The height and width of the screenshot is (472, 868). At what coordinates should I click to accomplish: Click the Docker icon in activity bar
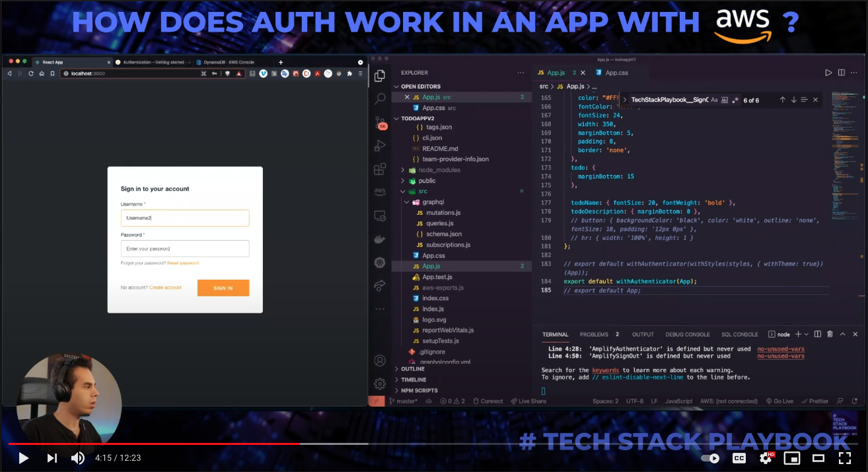coord(380,239)
